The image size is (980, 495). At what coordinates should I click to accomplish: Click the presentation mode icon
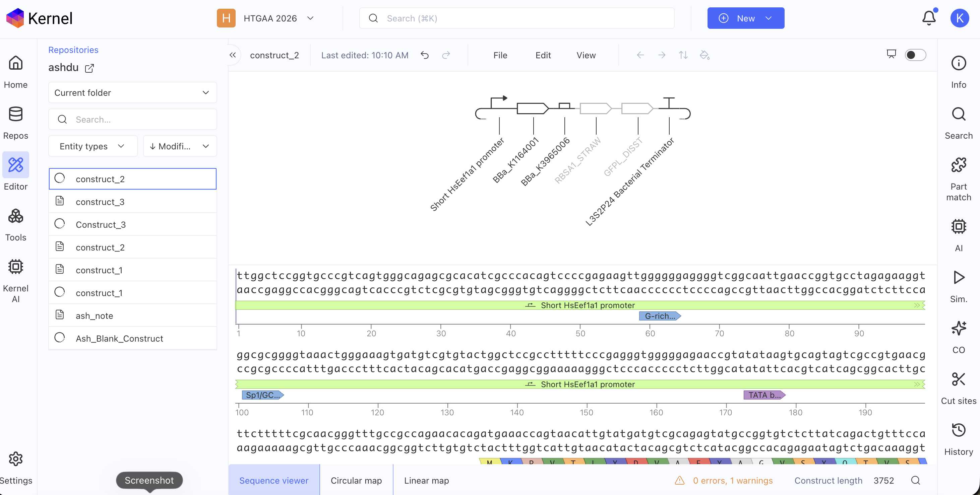click(891, 54)
